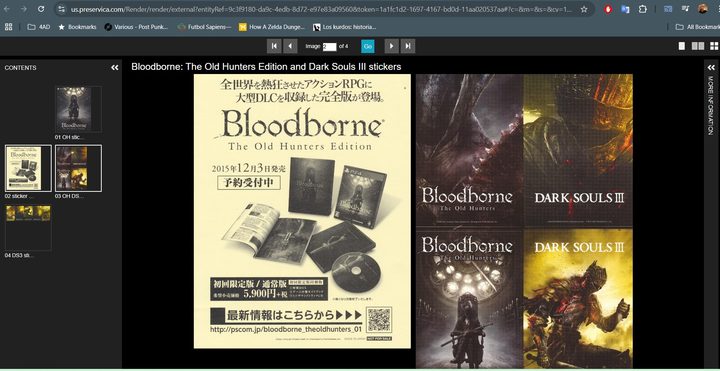Select thumbnail 02 sticker

pyautogui.click(x=28, y=168)
